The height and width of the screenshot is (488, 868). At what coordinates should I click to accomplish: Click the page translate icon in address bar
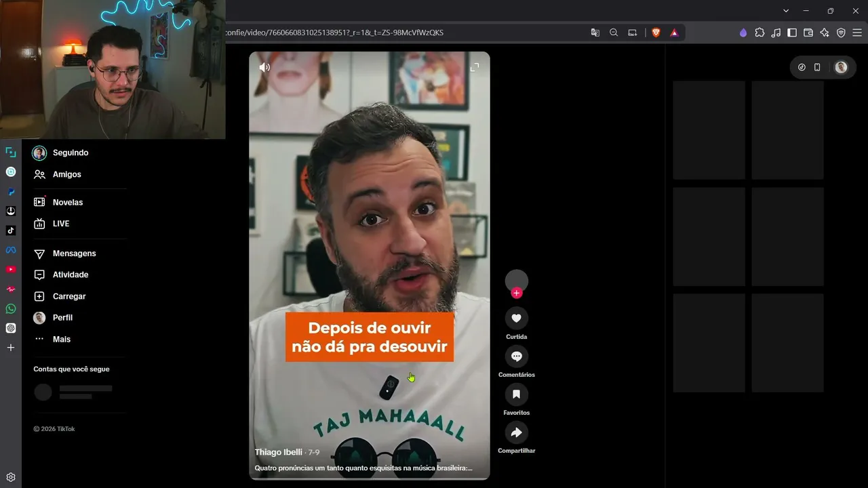[595, 33]
